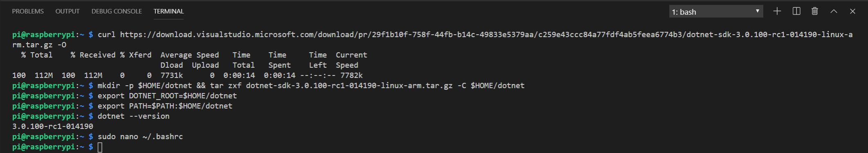Viewport: 868px width, 153px height.
Task: Click the 'dotnet --version' command text
Action: (133, 116)
